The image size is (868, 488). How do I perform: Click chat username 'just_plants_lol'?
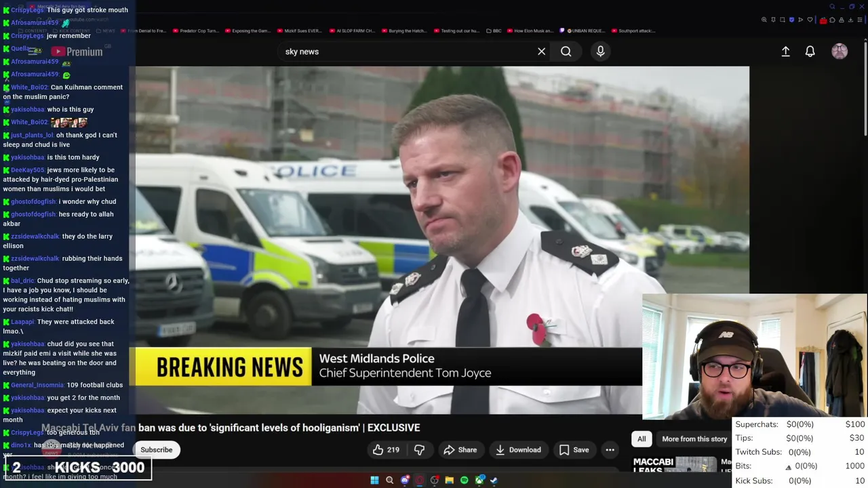pos(33,135)
